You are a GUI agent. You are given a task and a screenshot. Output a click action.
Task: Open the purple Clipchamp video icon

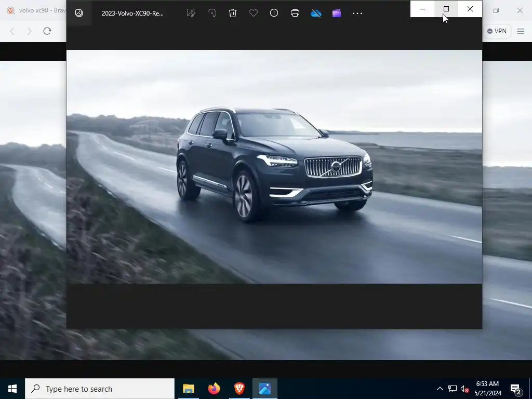337,13
